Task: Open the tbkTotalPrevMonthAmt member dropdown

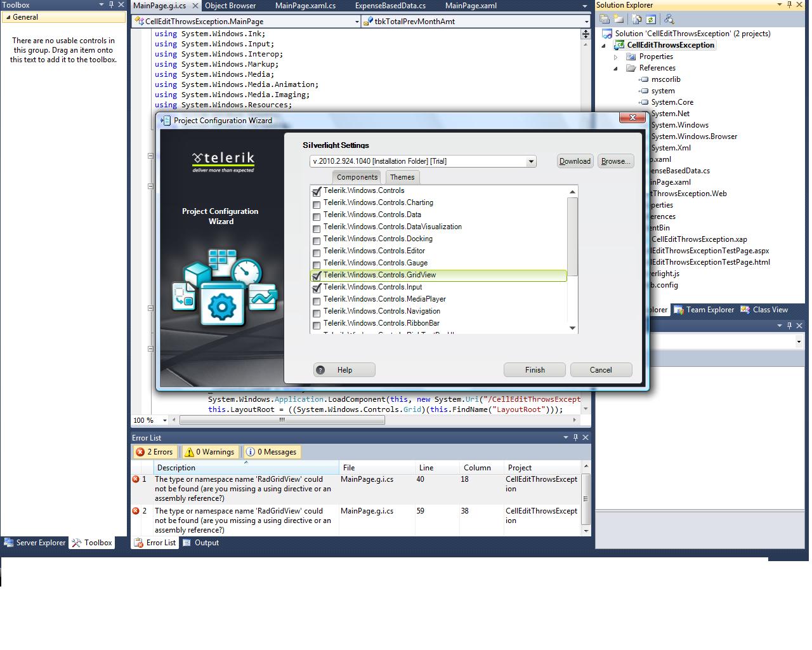Action: (586, 22)
